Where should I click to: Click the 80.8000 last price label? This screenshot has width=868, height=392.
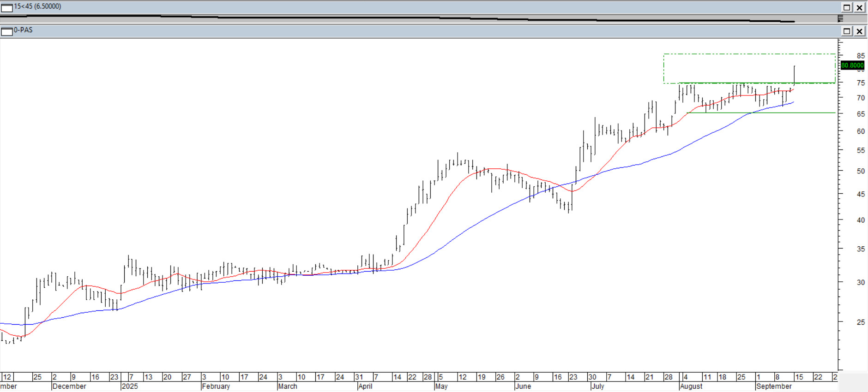852,65
